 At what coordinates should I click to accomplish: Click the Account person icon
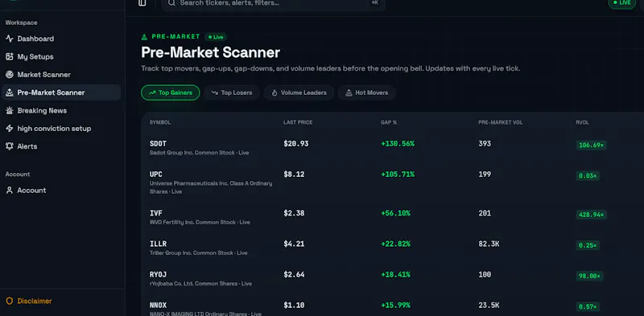[10, 191]
